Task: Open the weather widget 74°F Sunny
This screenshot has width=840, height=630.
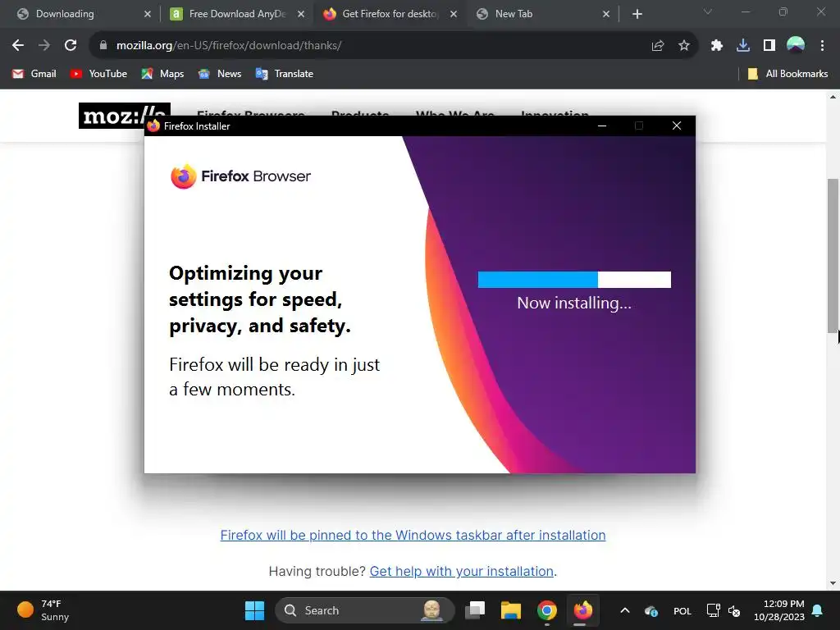Action: coord(43,610)
